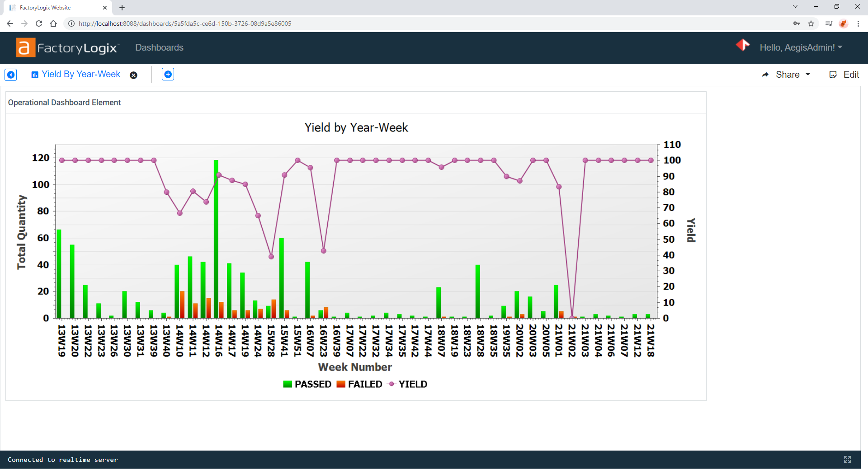
Task: Toggle FAILED series in chart legend
Action: [x=360, y=384]
